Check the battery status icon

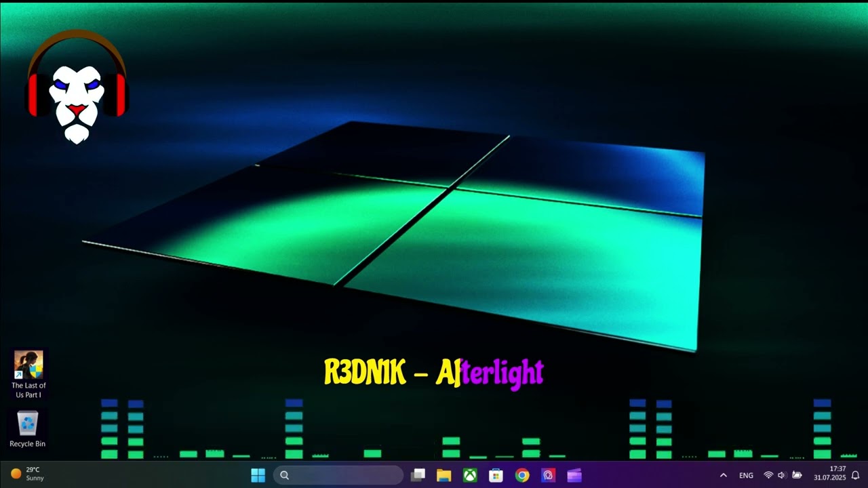(797, 475)
